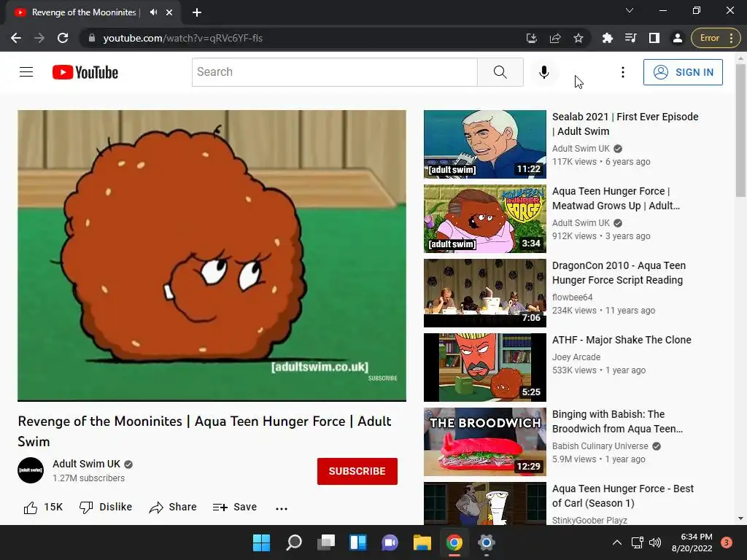Show hidden system tray icons
Viewport: 747px width, 560px height.
point(616,542)
